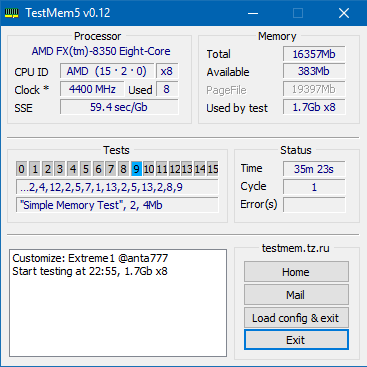This screenshot has height=367, width=367.
Task: Click the Used by test 1.7Gb x8 value
Action: pos(314,107)
